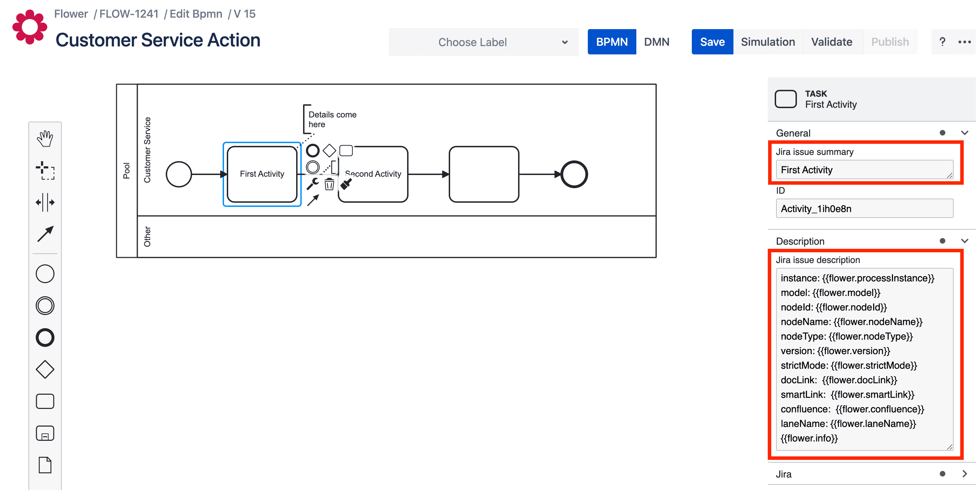The width and height of the screenshot is (980, 490).
Task: Click the trash icon to delete First Activity
Action: 329,185
